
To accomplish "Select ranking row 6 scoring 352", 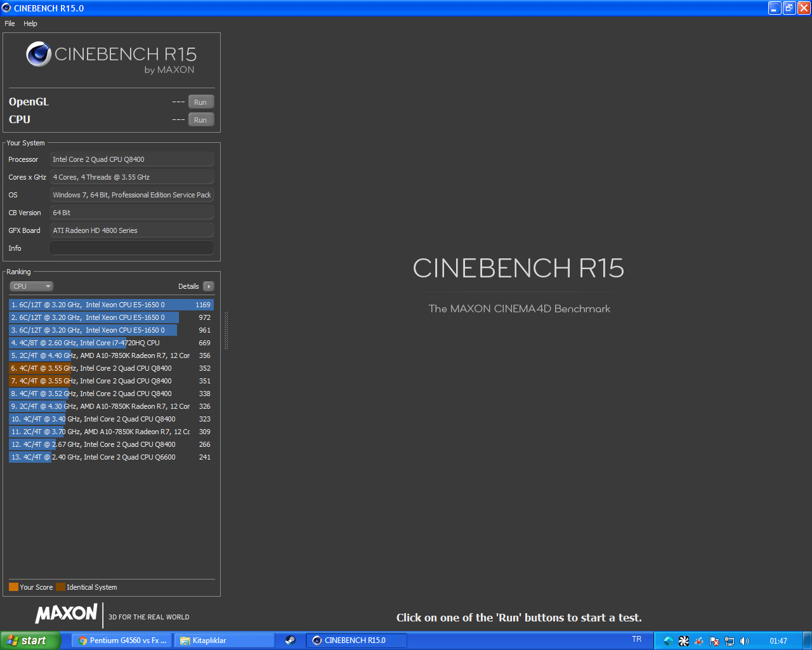I will pos(111,368).
